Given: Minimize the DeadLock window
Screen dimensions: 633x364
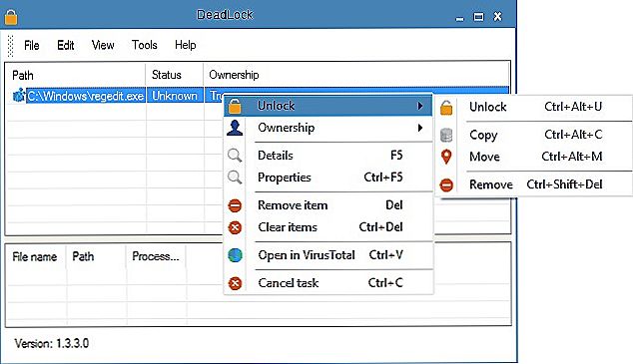Looking at the screenshot, I should click(459, 18).
